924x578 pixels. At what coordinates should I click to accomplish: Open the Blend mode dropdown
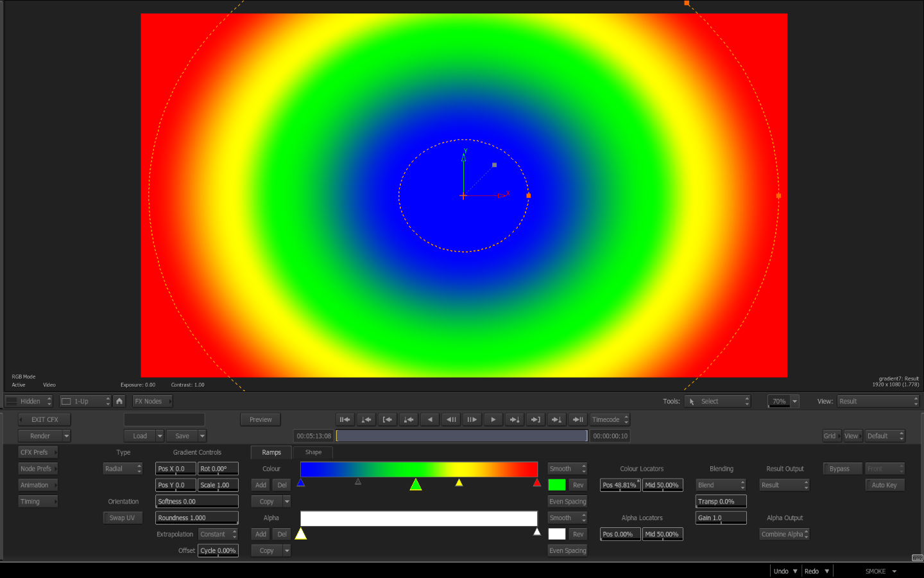pos(721,485)
